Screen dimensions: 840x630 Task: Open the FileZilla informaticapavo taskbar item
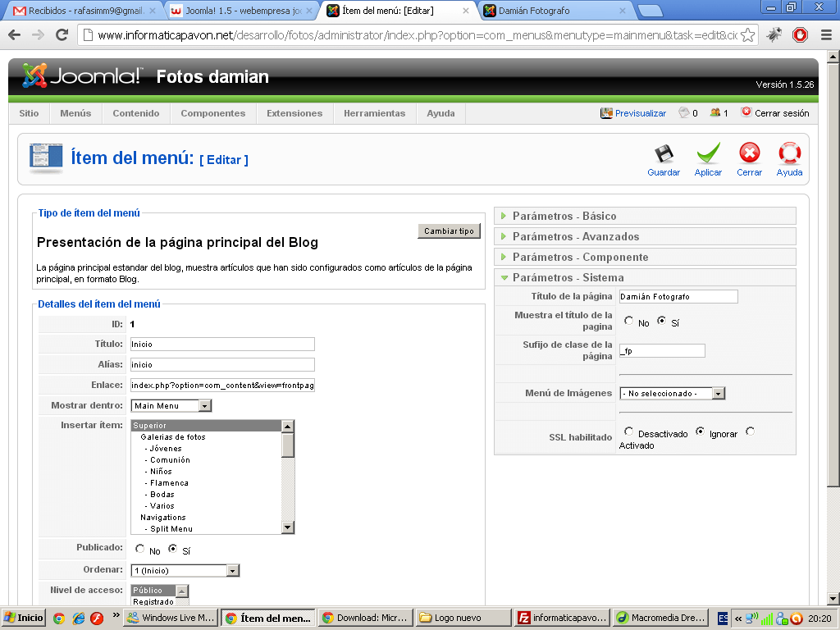pos(562,618)
